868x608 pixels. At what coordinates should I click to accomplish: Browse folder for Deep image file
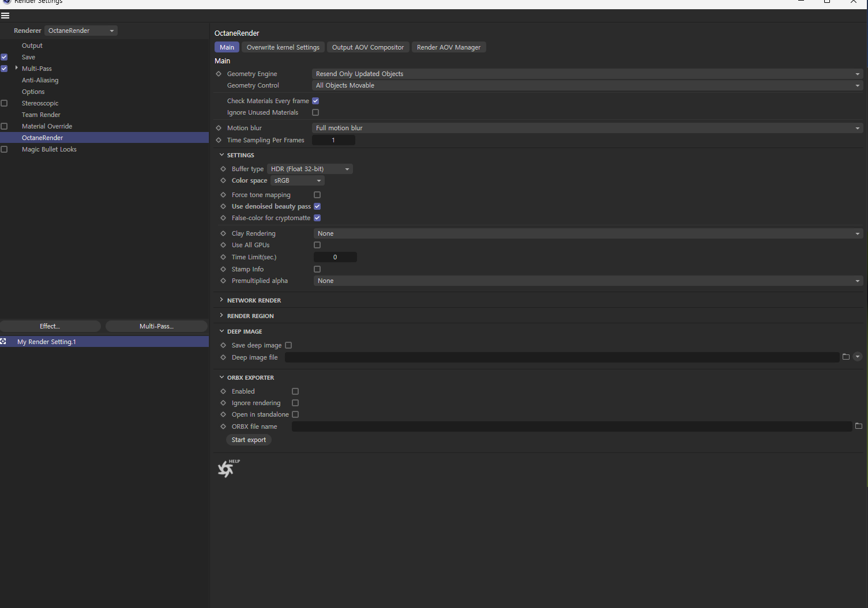click(846, 357)
